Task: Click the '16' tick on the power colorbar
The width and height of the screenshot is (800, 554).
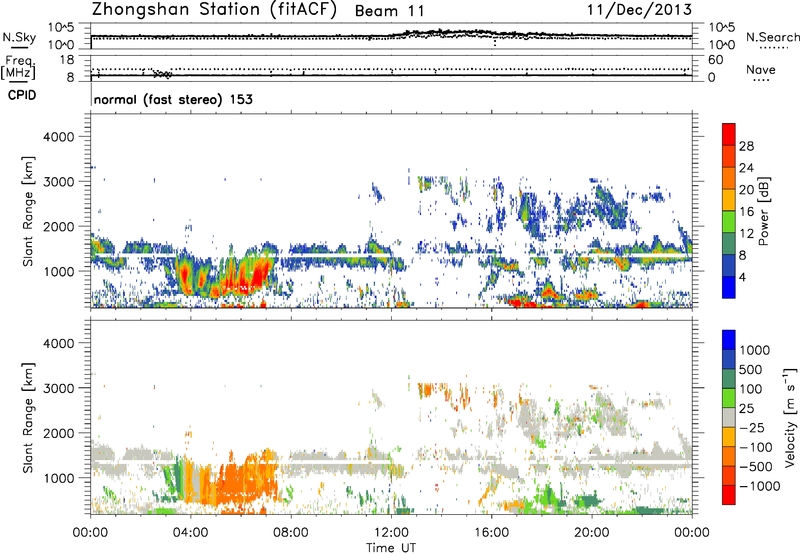Action: [x=746, y=212]
